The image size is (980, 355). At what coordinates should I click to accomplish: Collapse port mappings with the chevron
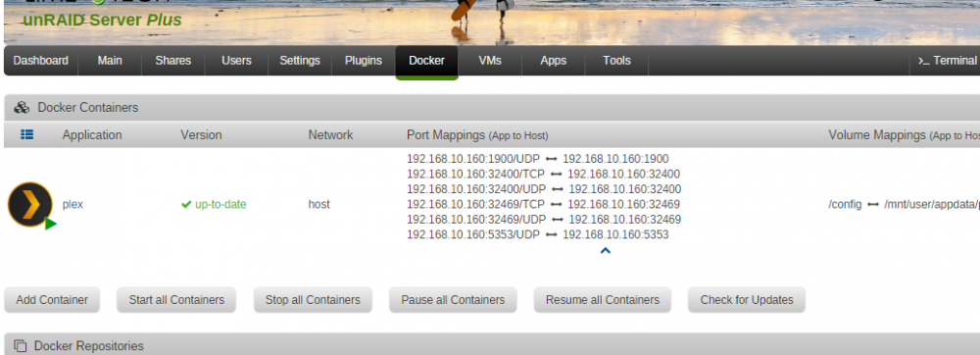point(605,251)
